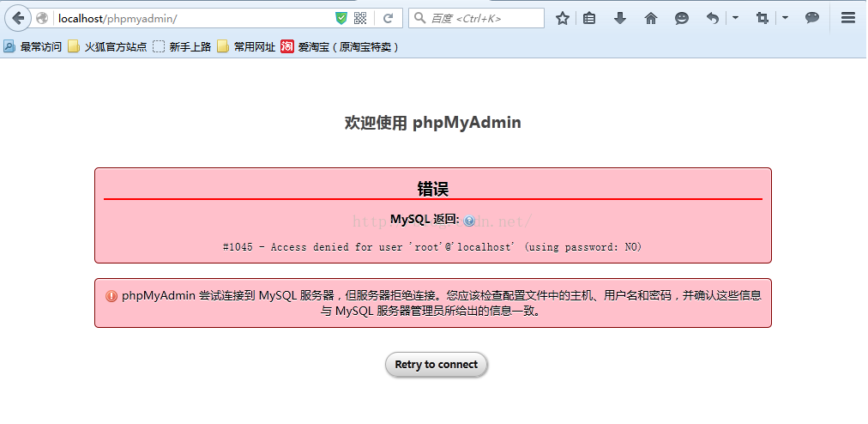Click the 错误 error heading
Viewport: 868px width, 424px height.
(433, 189)
